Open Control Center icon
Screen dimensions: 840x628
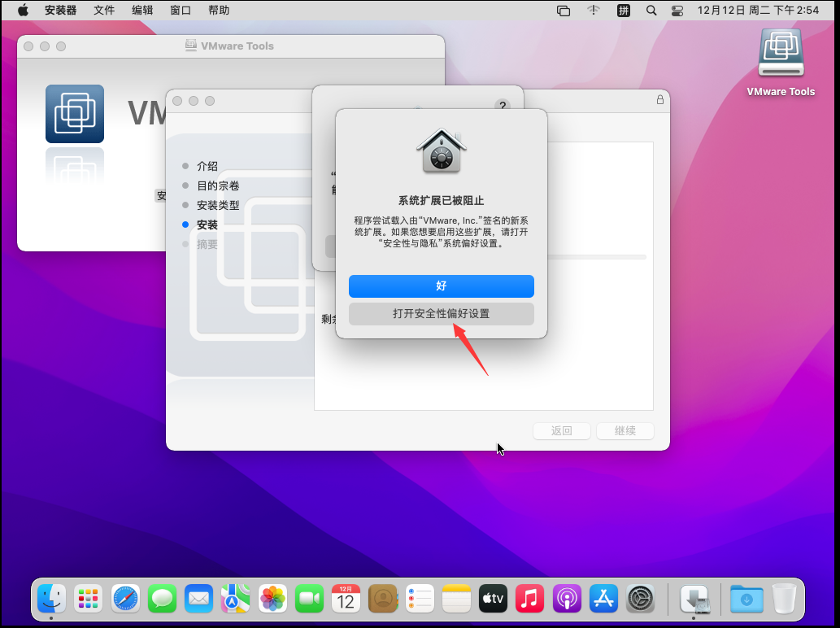(677, 11)
